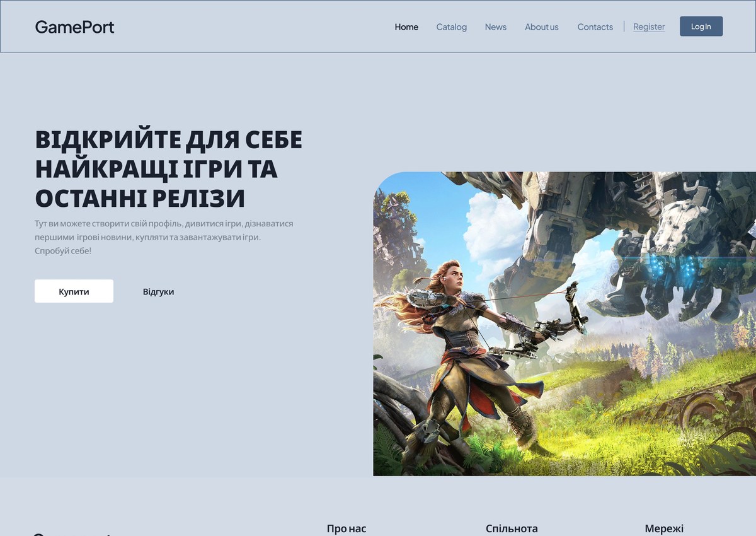Viewport: 756px width, 536px height.
Task: Click the Про нас footer heading
Action: 346,528
